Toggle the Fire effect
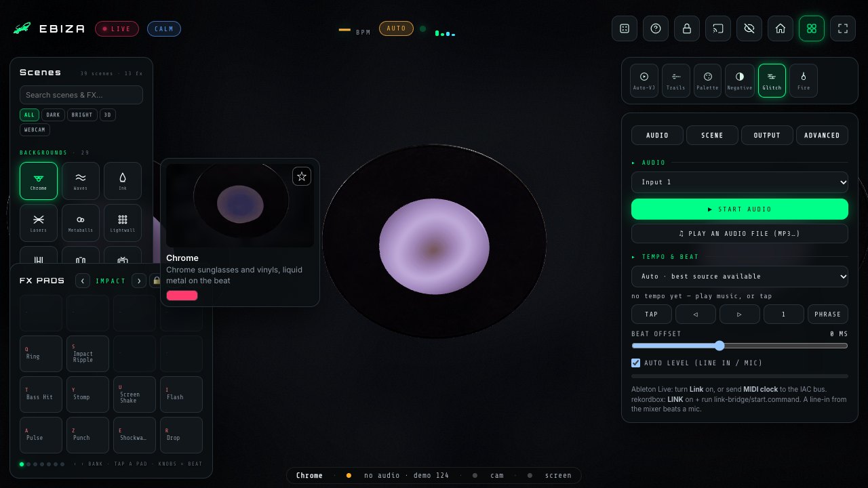Image resolution: width=868 pixels, height=488 pixels. [x=804, y=81]
